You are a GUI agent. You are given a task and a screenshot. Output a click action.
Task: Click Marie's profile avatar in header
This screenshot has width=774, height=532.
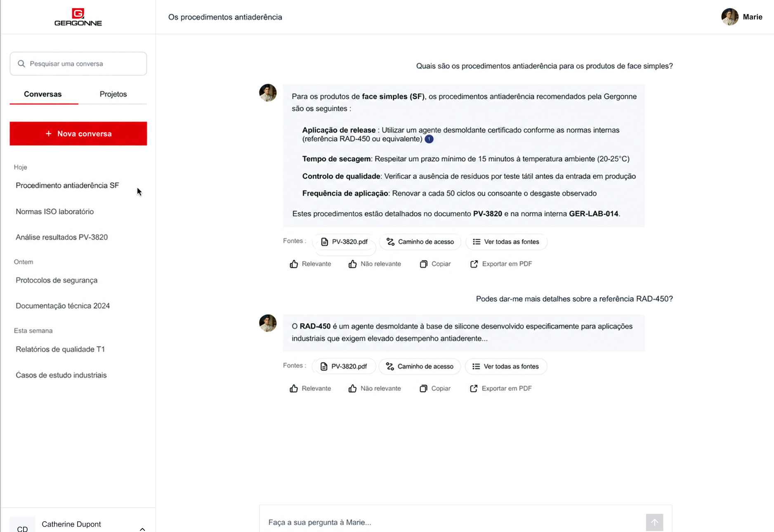pyautogui.click(x=729, y=17)
